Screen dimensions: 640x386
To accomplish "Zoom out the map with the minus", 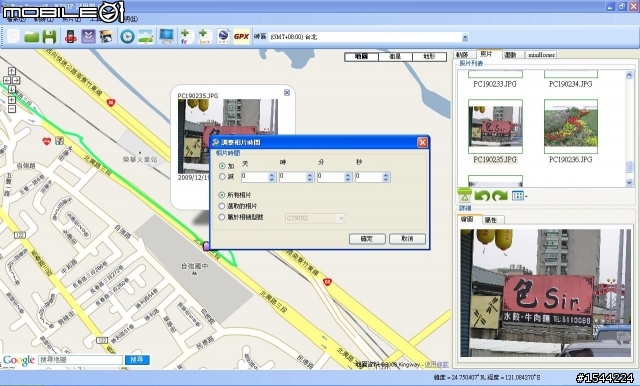I will click(x=11, y=109).
